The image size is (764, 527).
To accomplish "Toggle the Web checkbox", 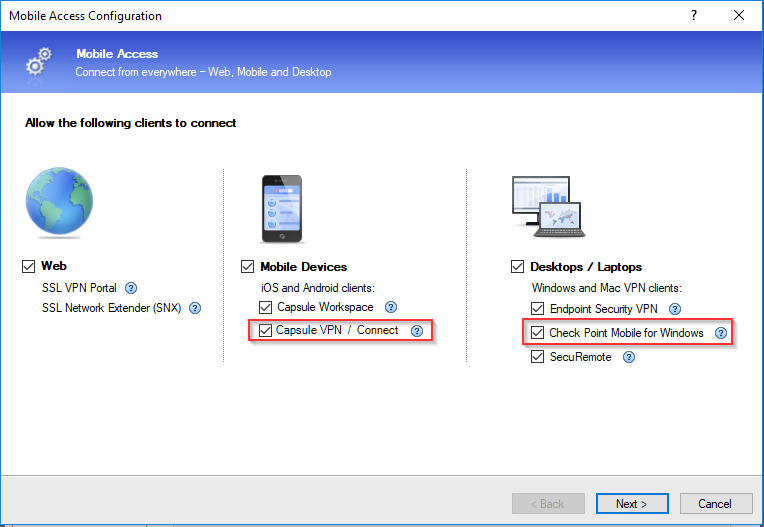I will click(x=28, y=266).
